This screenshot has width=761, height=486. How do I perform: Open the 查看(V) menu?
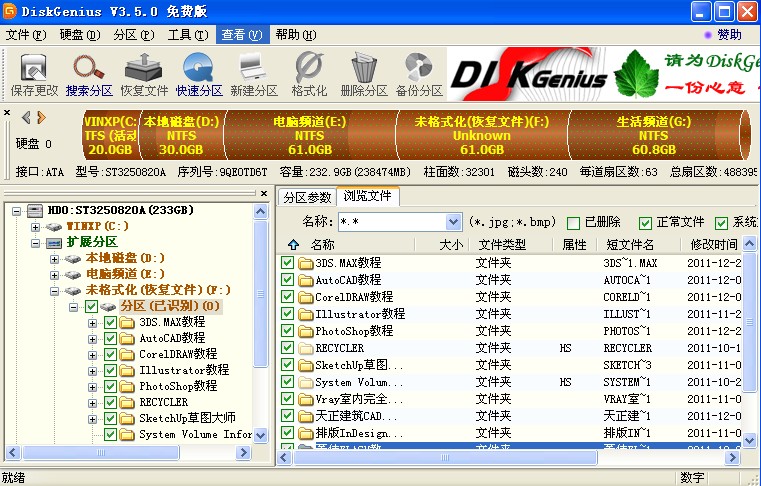click(242, 35)
